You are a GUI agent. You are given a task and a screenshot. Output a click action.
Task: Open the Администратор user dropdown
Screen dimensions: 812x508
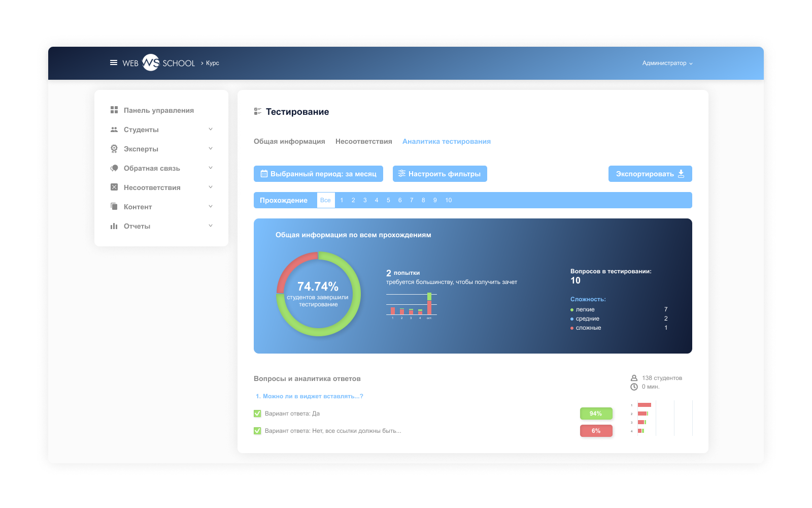[667, 63]
